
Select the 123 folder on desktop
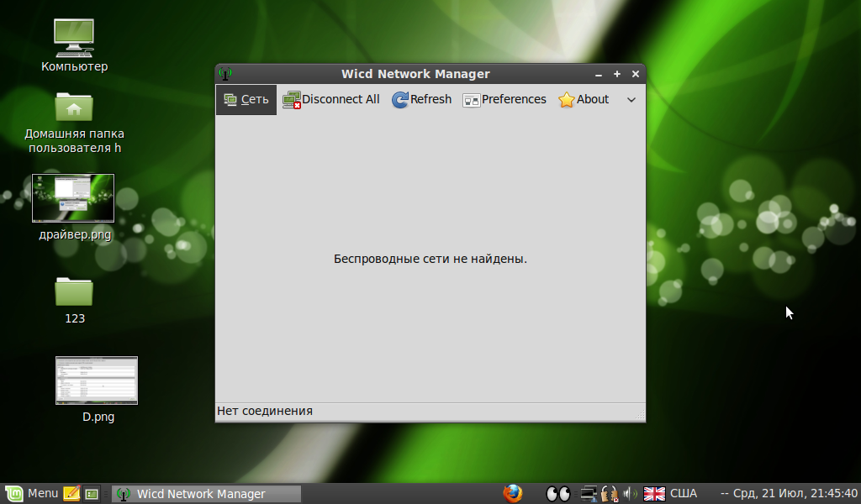(x=74, y=300)
